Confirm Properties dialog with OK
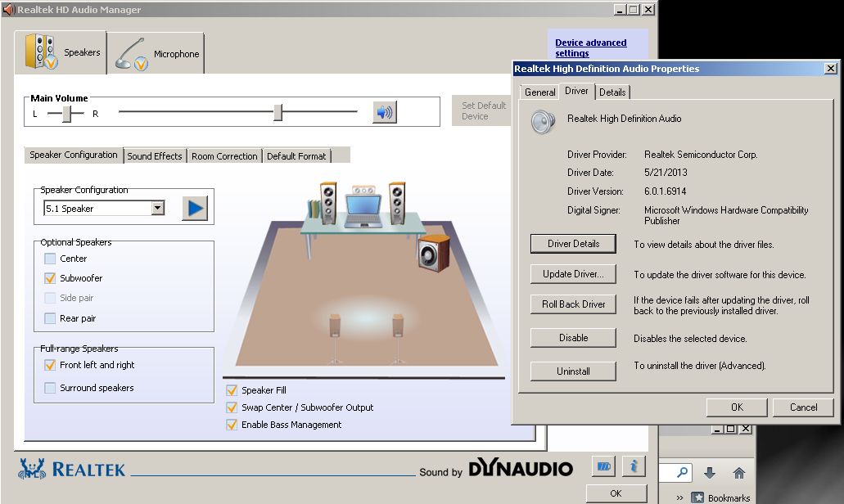The image size is (844, 504). [x=737, y=407]
